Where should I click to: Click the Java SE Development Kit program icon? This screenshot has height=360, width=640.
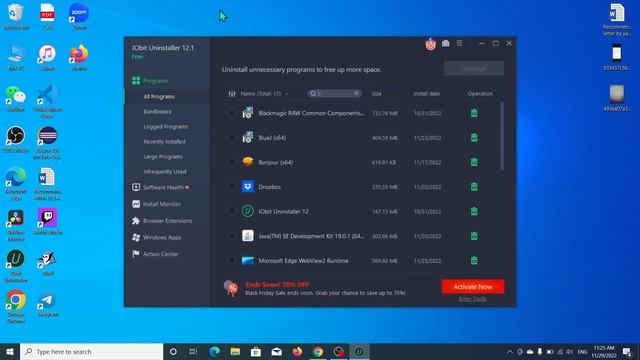pos(248,236)
